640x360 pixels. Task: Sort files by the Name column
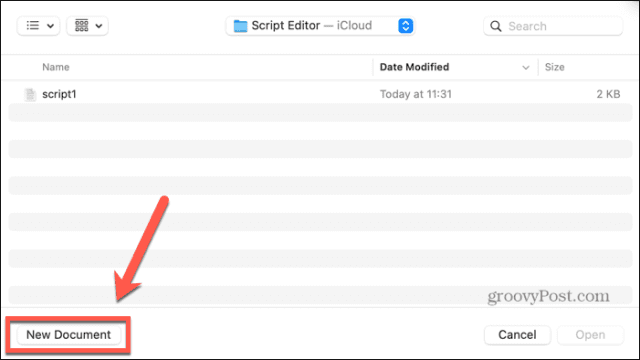point(56,67)
